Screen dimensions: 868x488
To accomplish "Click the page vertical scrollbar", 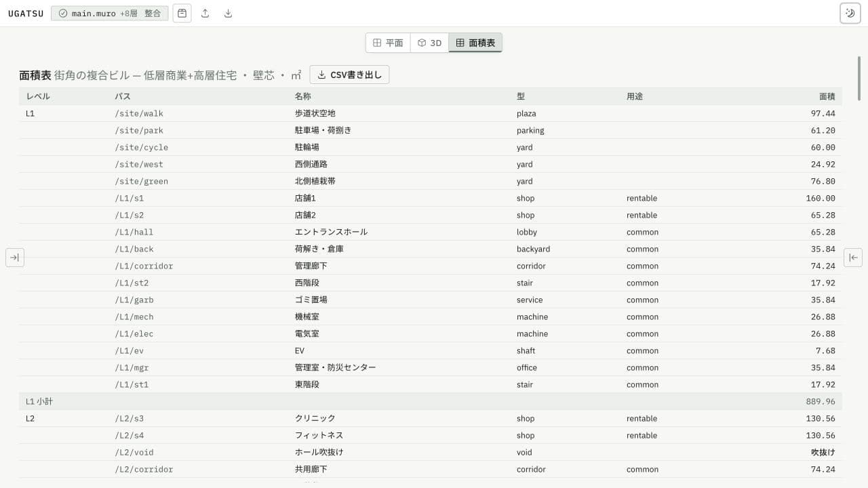I will pyautogui.click(x=859, y=79).
